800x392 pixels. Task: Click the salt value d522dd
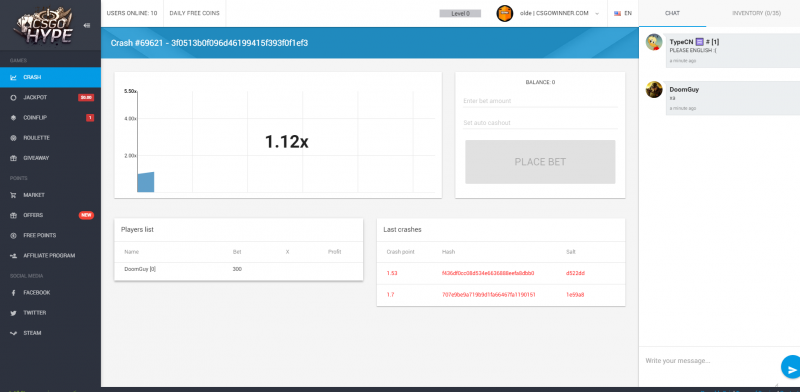coord(576,273)
